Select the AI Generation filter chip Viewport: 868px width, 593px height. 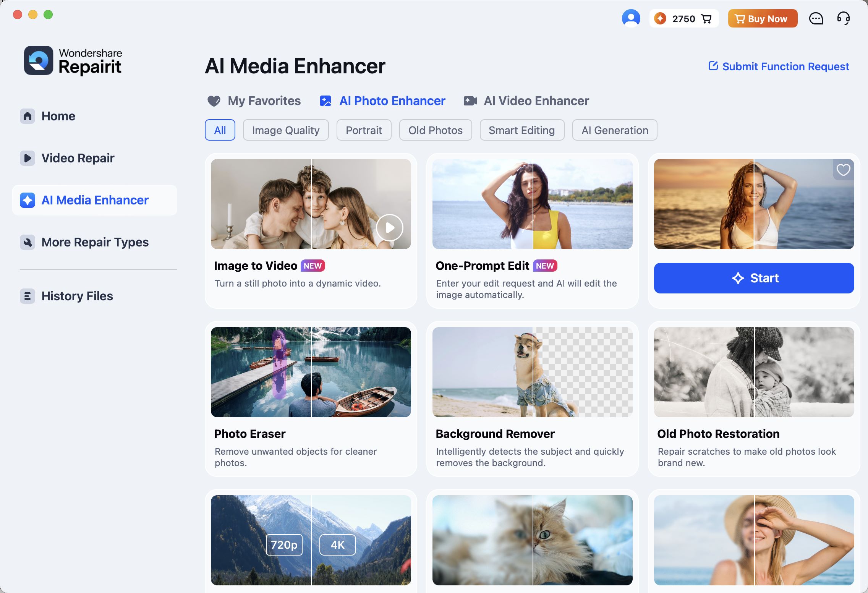point(615,130)
